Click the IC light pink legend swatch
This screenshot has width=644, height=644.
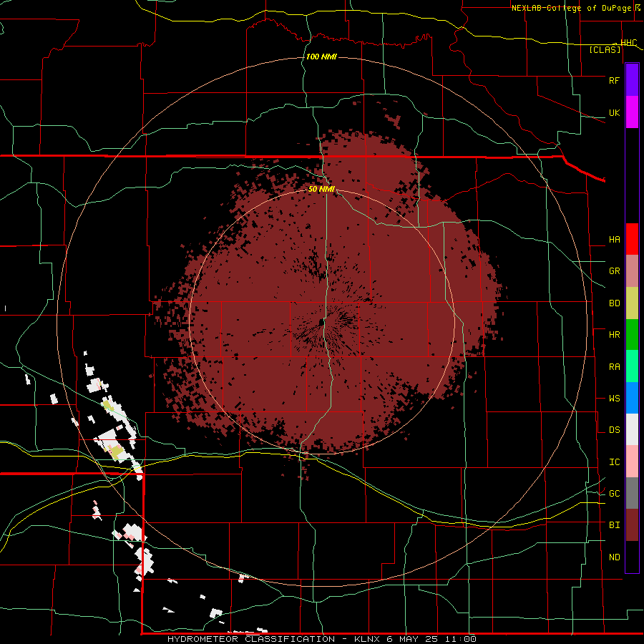pos(632,462)
